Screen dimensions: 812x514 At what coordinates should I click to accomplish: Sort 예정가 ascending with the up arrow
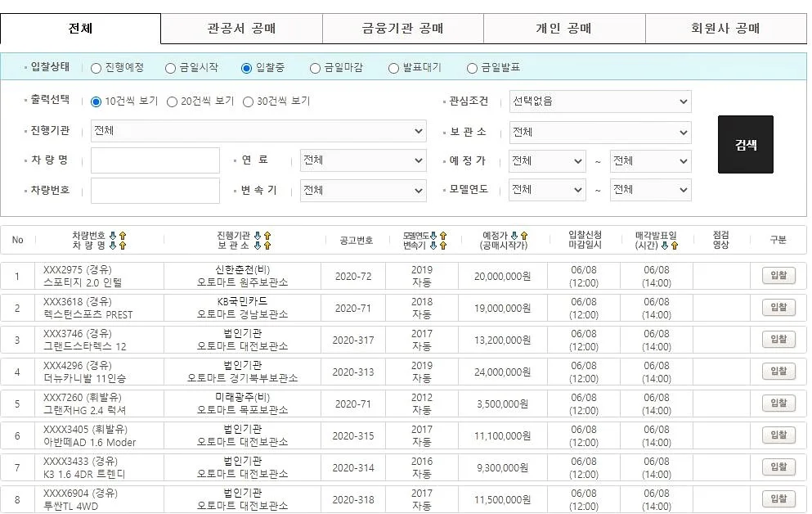pos(524,236)
